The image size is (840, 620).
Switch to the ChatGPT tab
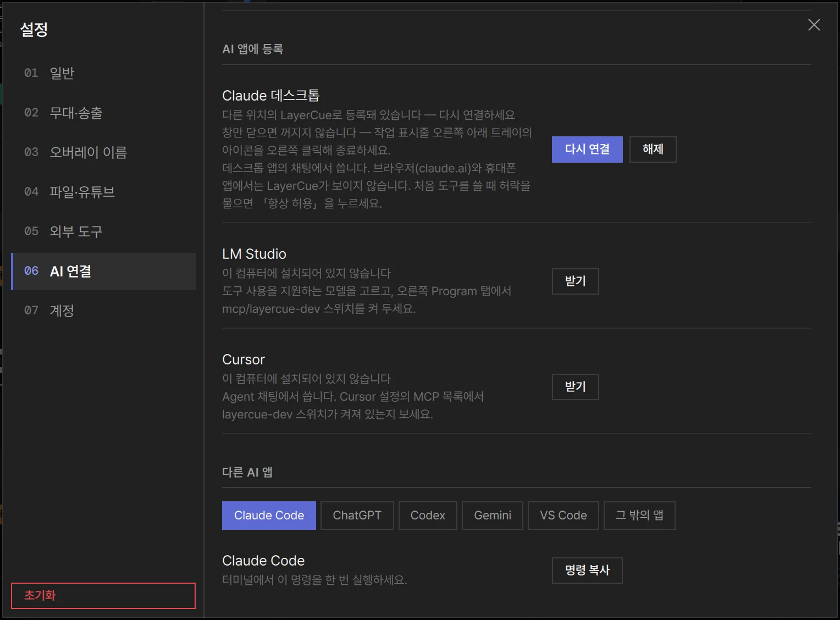coord(357,516)
